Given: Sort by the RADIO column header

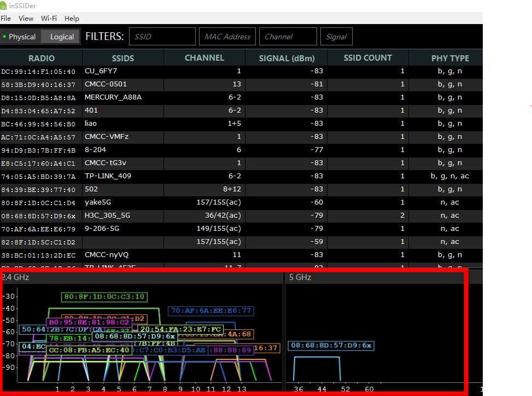Looking at the screenshot, I should 42,58.
